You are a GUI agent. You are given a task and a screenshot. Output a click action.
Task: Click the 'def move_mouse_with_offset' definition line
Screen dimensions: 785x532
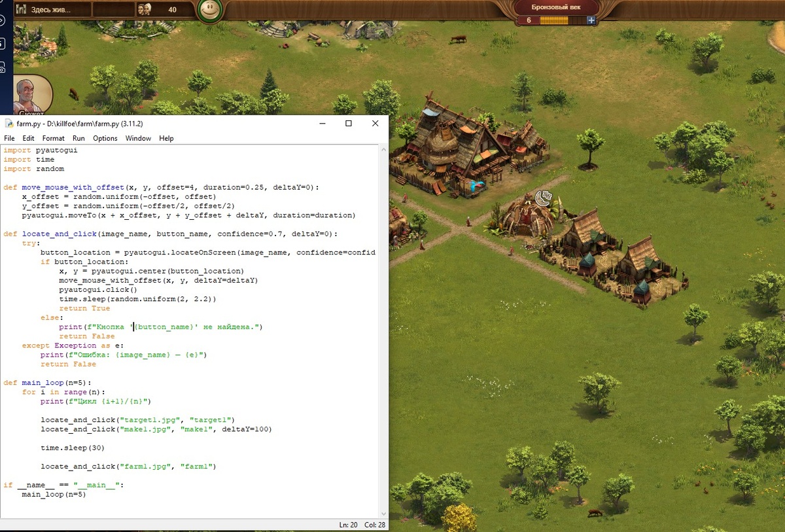[x=161, y=187]
